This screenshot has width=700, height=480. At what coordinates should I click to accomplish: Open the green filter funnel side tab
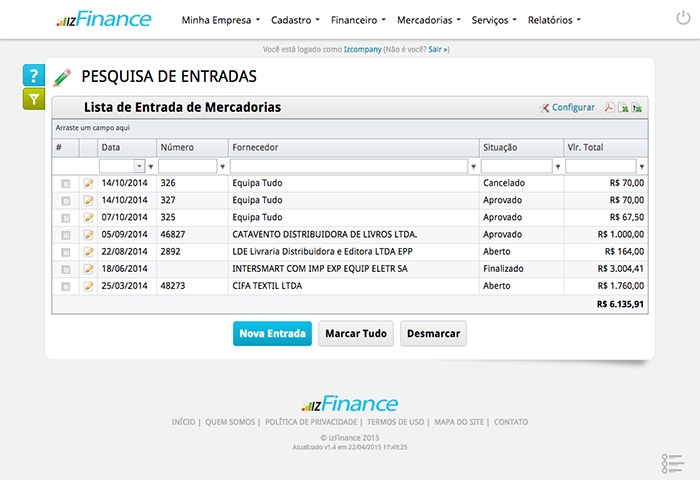pyautogui.click(x=34, y=98)
